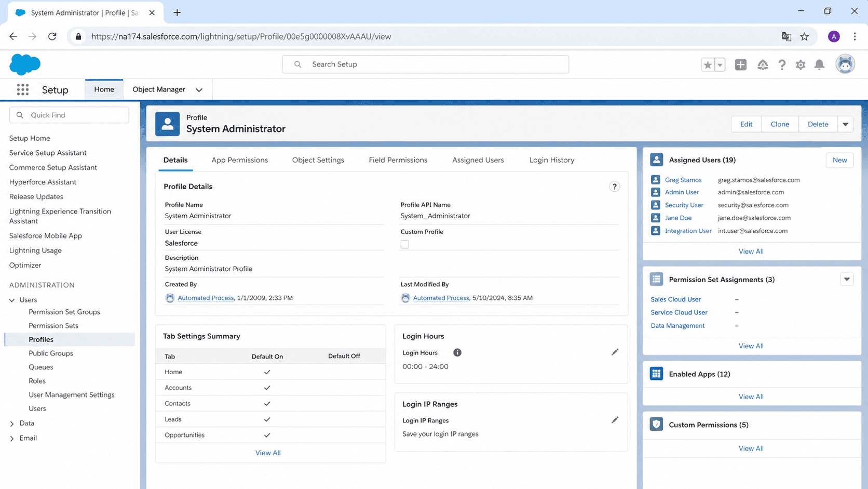Open Optimizer in sidebar

tap(25, 265)
